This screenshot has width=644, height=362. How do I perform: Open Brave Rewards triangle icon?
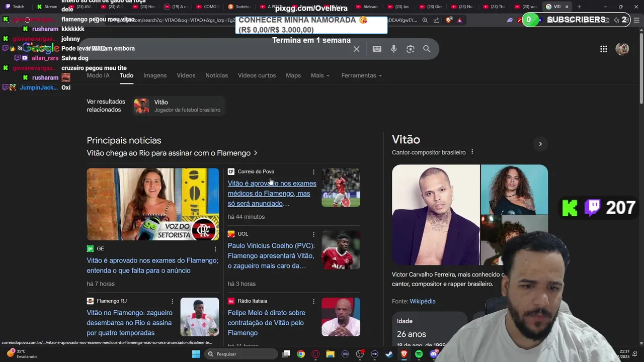(459, 20)
